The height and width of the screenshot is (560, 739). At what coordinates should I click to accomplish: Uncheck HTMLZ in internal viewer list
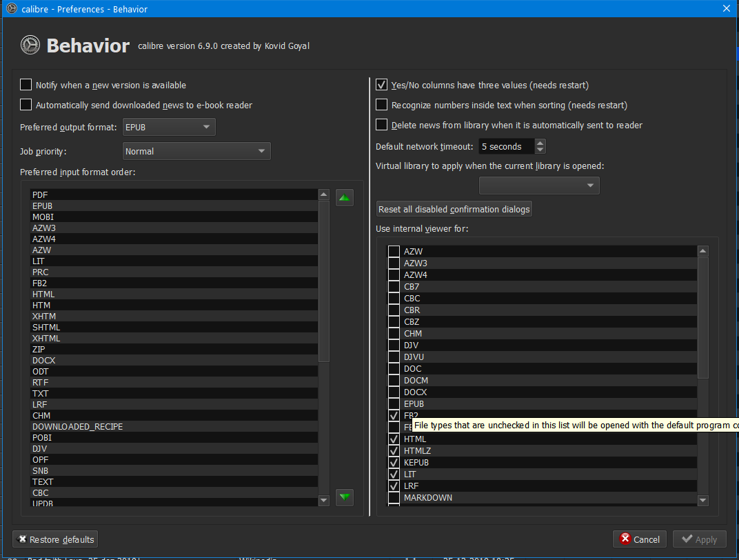click(x=394, y=450)
